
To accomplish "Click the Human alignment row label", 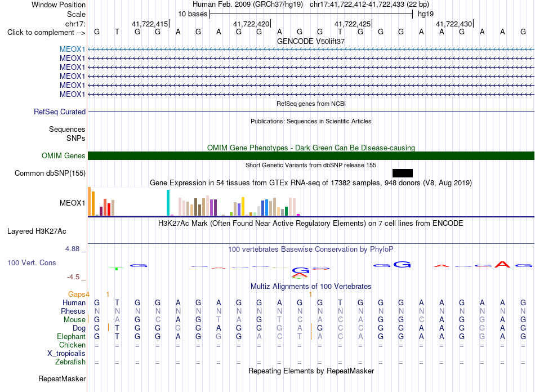I will coord(74,302).
